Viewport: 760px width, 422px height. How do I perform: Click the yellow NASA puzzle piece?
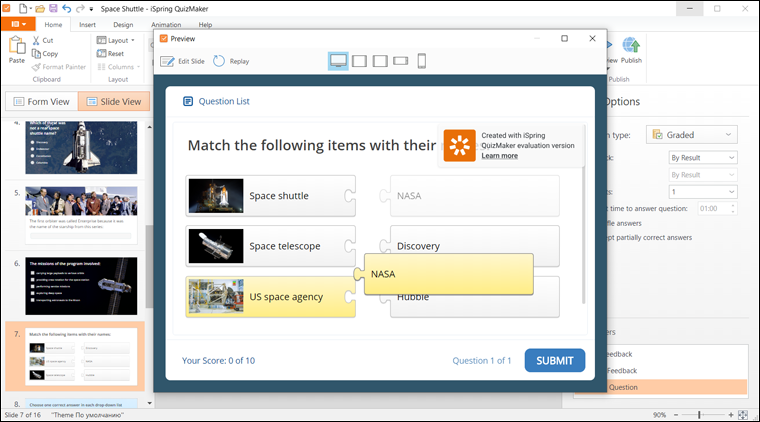point(444,274)
